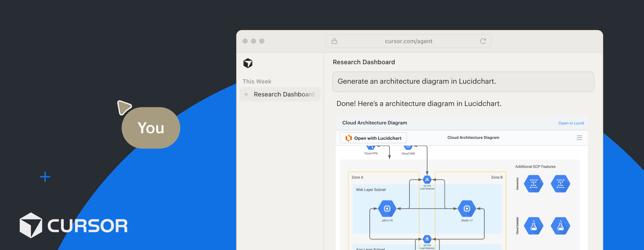Click the Open with Lucidchart button
The width and height of the screenshot is (644, 250).
[373, 138]
